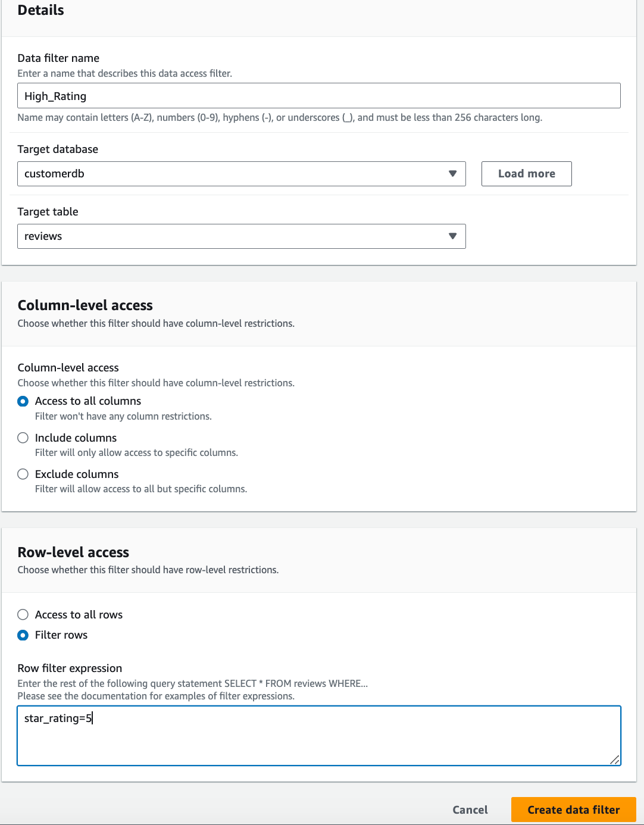Focus the High_Rating data filter name field
Viewport: 644px width, 825px height.
pos(318,96)
